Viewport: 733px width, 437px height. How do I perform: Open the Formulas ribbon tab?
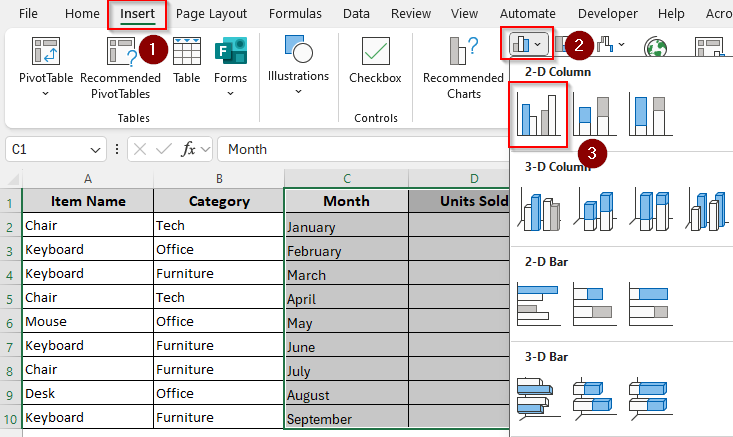pos(295,14)
